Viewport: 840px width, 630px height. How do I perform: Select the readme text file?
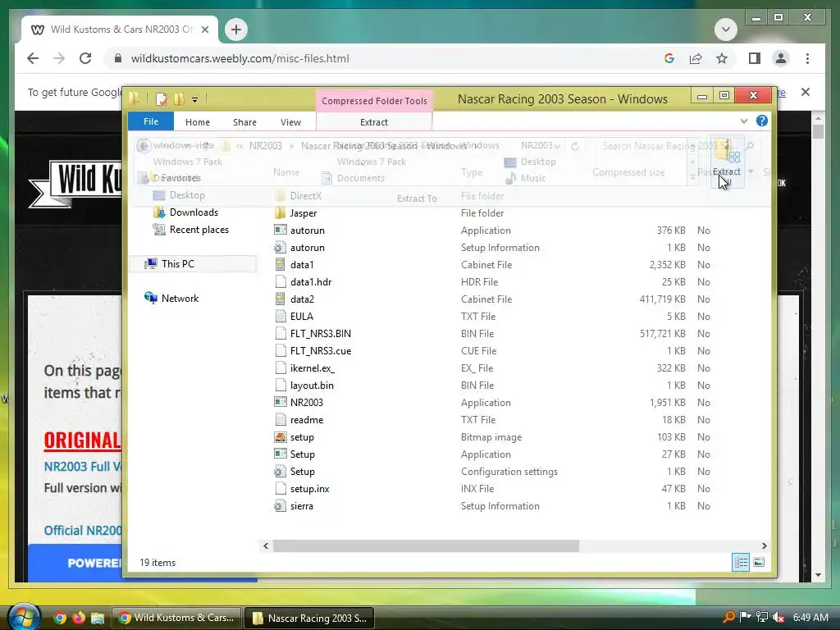pyautogui.click(x=307, y=419)
